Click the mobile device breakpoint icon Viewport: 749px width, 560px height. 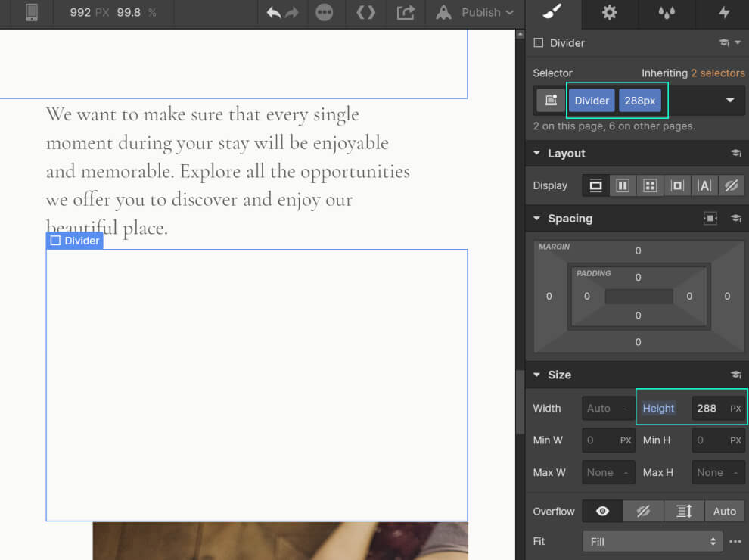pyautogui.click(x=32, y=13)
